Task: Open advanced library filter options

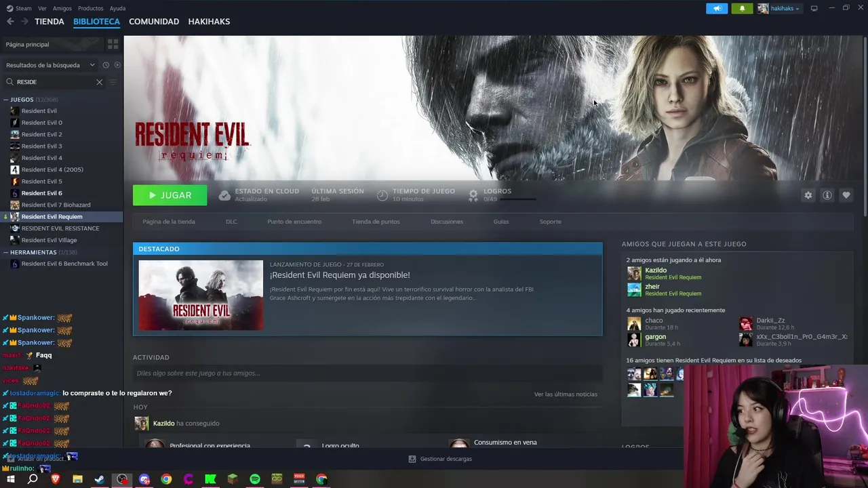Action: coord(113,82)
